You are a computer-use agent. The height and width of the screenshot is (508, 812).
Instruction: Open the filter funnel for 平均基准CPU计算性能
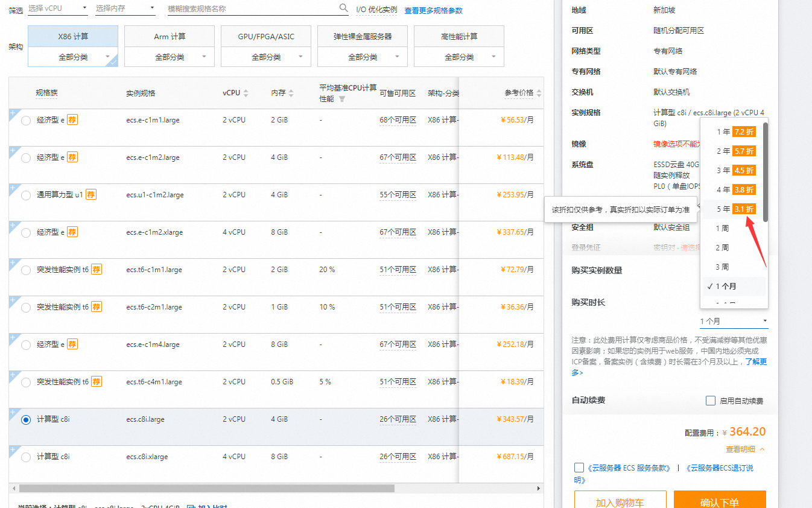coord(342,99)
